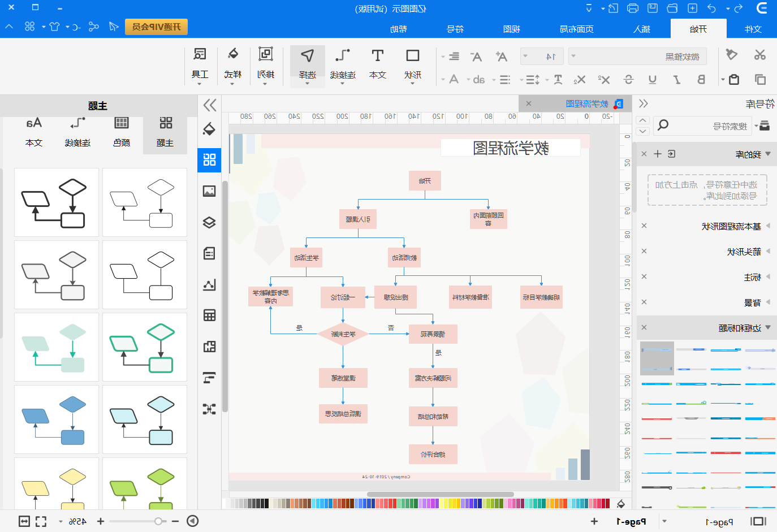The height and width of the screenshot is (532, 777).
Task: Open the 样式 style tool
Action: 233,66
